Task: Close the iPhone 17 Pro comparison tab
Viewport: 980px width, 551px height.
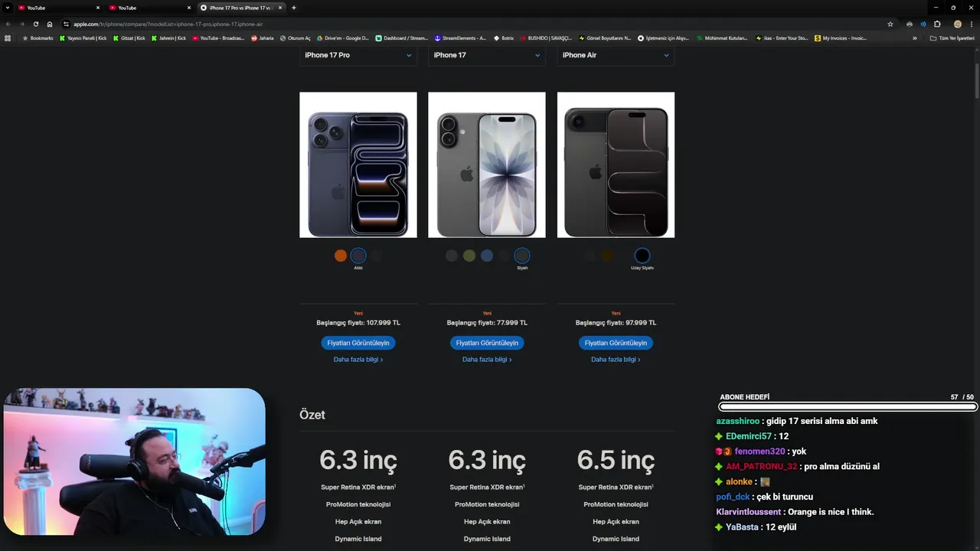Action: click(280, 8)
